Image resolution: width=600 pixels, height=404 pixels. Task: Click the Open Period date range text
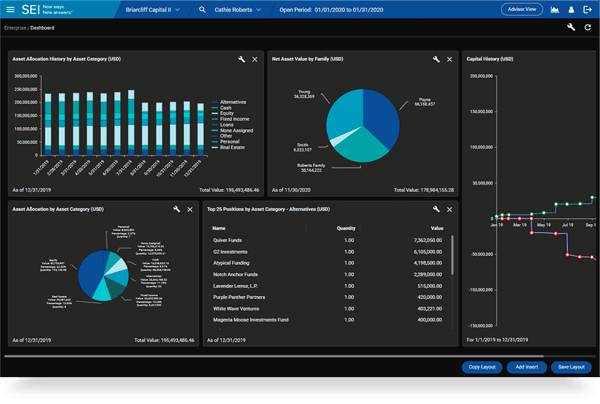[331, 10]
